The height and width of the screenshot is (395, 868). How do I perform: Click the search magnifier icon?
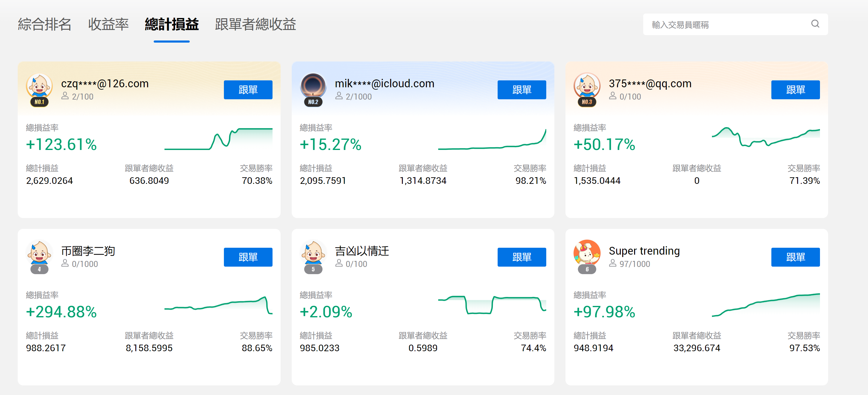coord(815,24)
